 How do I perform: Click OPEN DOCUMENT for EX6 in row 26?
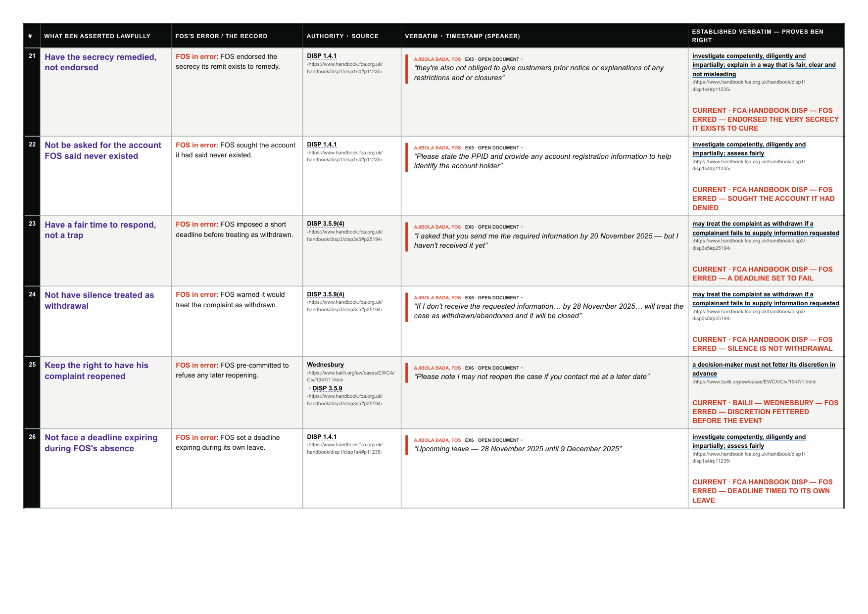(x=500, y=440)
